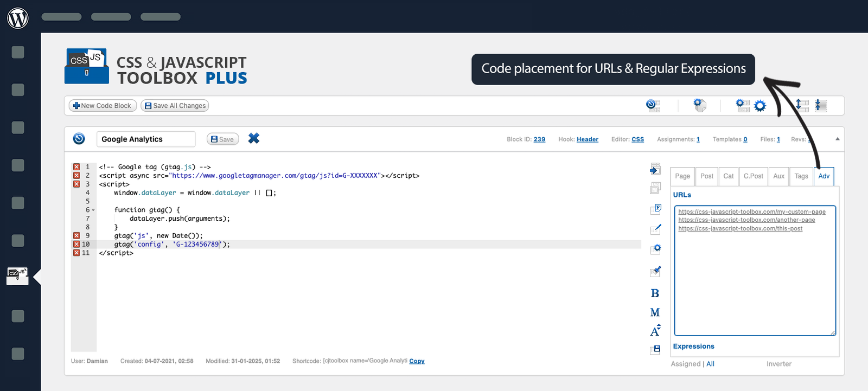Click the block Save button

222,139
